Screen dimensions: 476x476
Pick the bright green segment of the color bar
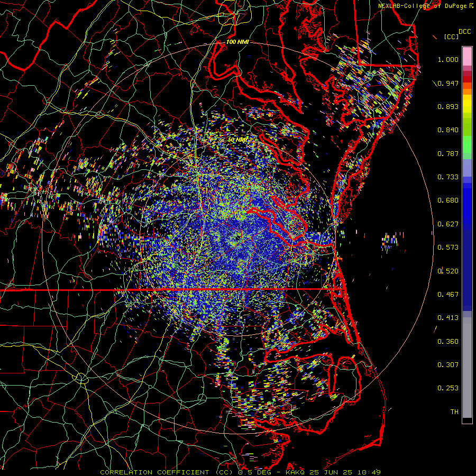click(x=467, y=144)
